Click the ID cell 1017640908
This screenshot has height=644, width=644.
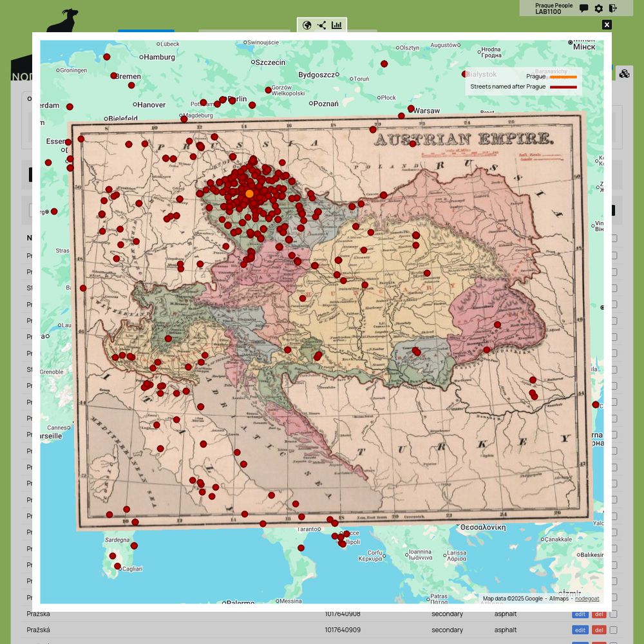point(343,614)
